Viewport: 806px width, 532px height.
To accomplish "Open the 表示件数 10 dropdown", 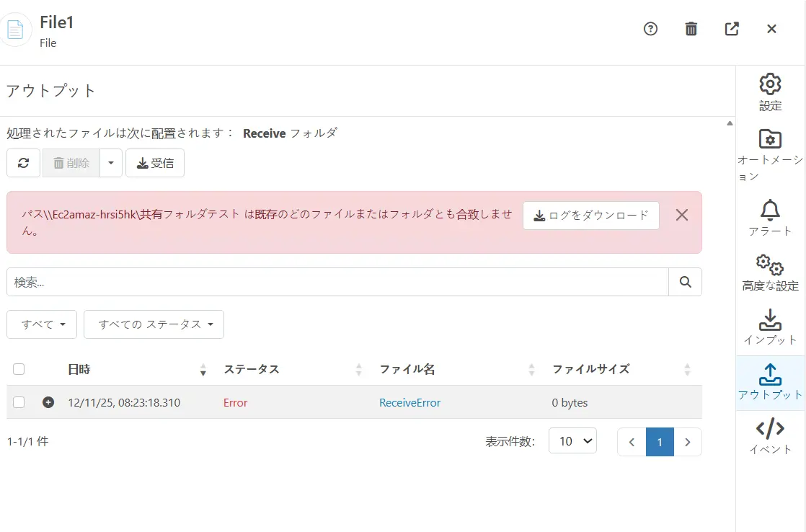I will click(x=572, y=441).
